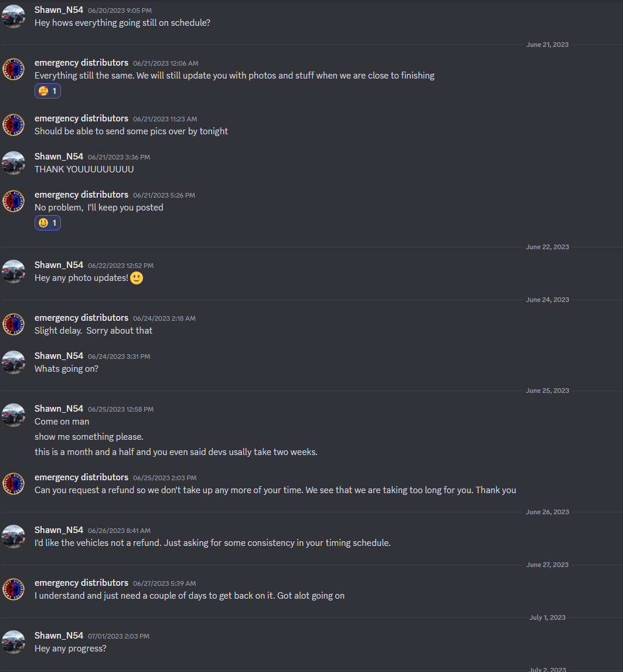The height and width of the screenshot is (672, 623).
Task: Click avatar next to the refund request message
Action: 13,484
